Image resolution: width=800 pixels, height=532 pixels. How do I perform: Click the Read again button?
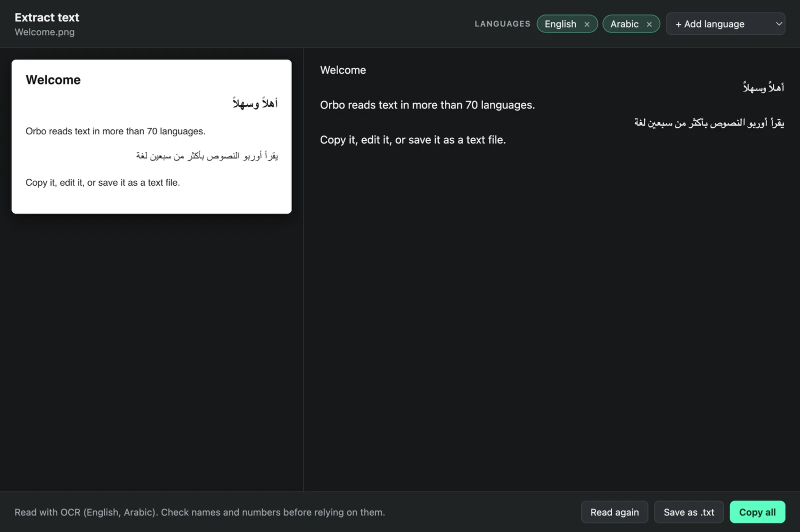point(614,512)
